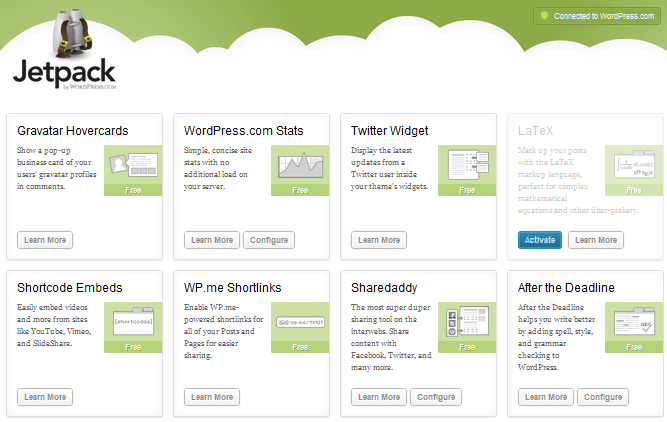Click the Sharedaddy sharing module icon

pyautogui.click(x=467, y=321)
